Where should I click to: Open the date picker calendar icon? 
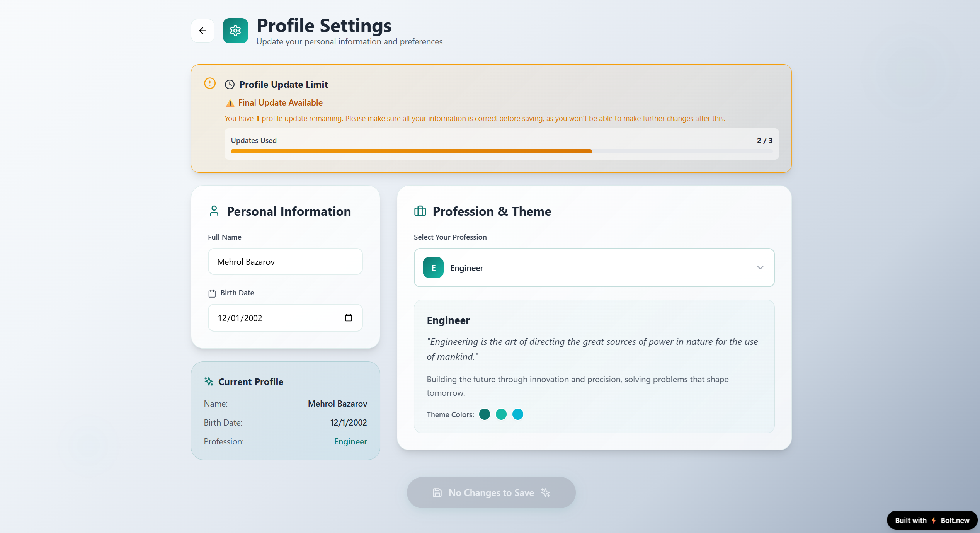click(348, 318)
